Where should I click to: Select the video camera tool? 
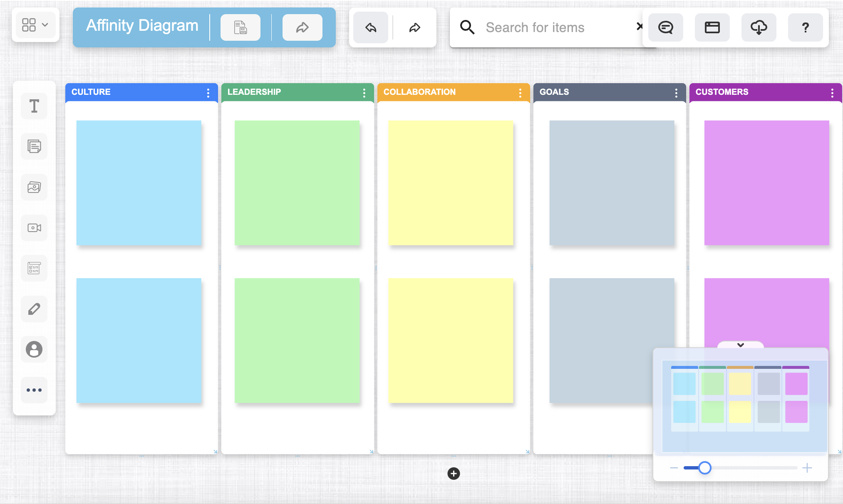coord(34,227)
